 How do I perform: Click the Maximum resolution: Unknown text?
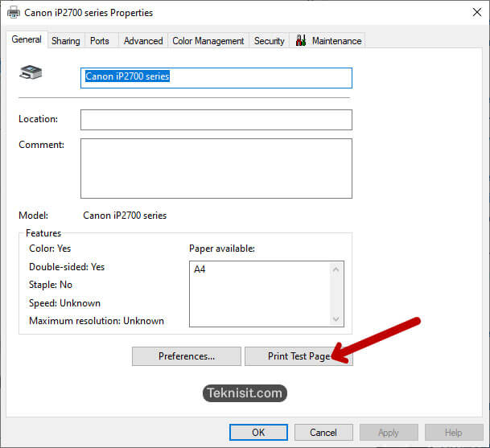[97, 321]
